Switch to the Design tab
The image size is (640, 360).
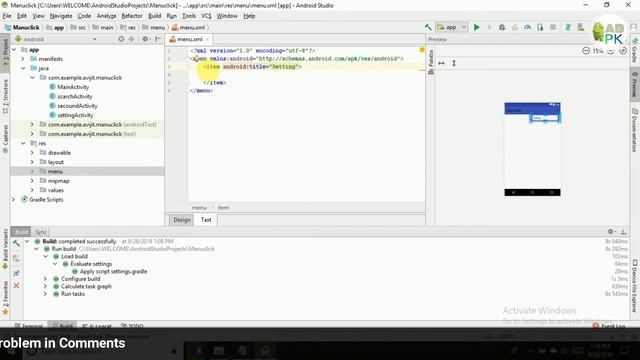pyautogui.click(x=182, y=220)
